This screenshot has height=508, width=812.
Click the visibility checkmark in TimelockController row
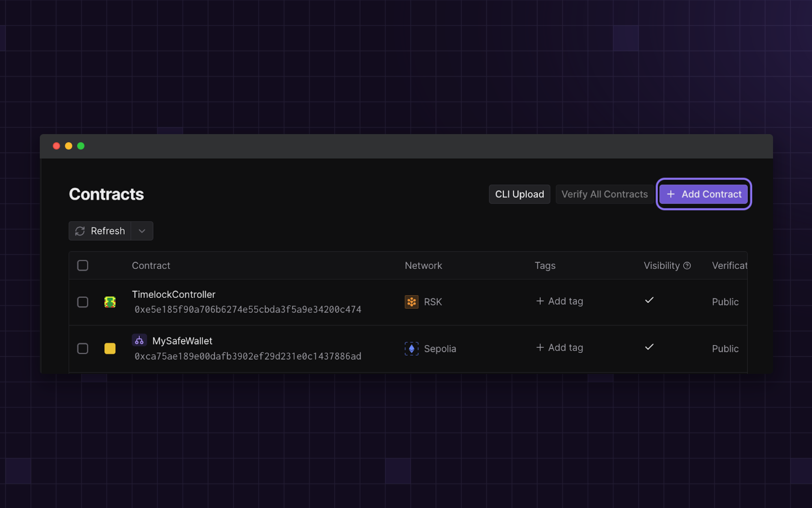coord(649,300)
